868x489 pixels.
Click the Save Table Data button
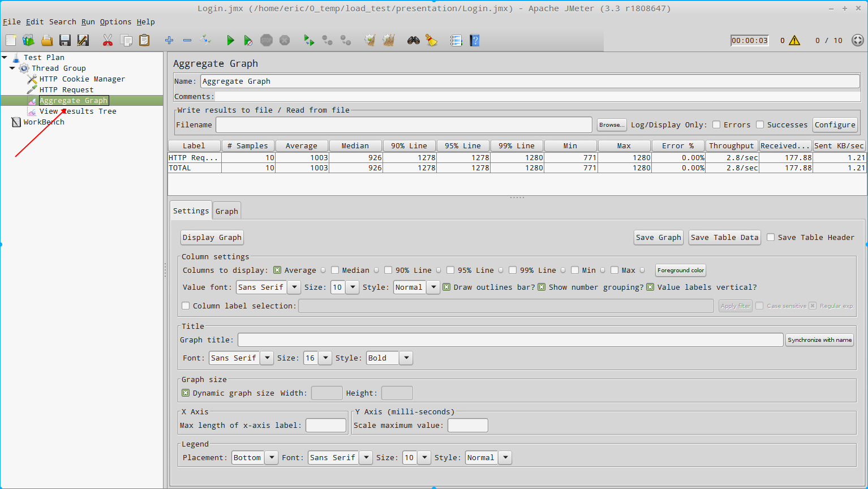(724, 237)
